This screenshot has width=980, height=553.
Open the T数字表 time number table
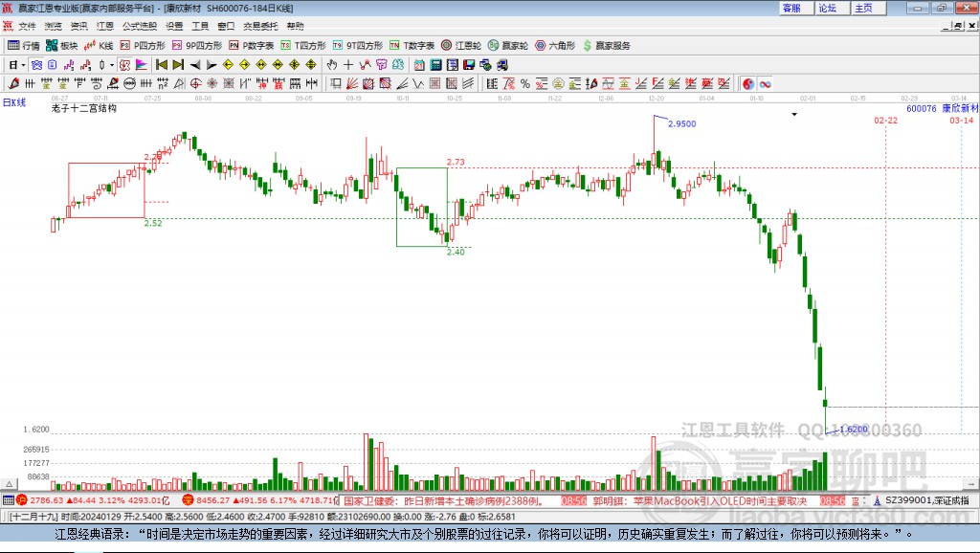tap(412, 46)
